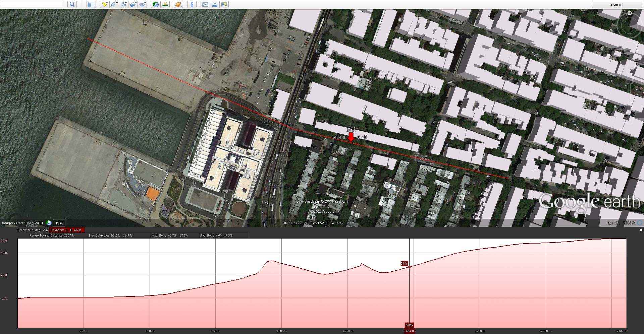Show historical imagery clock icon
Image resolution: width=644 pixels, height=334 pixels.
[x=156, y=4]
